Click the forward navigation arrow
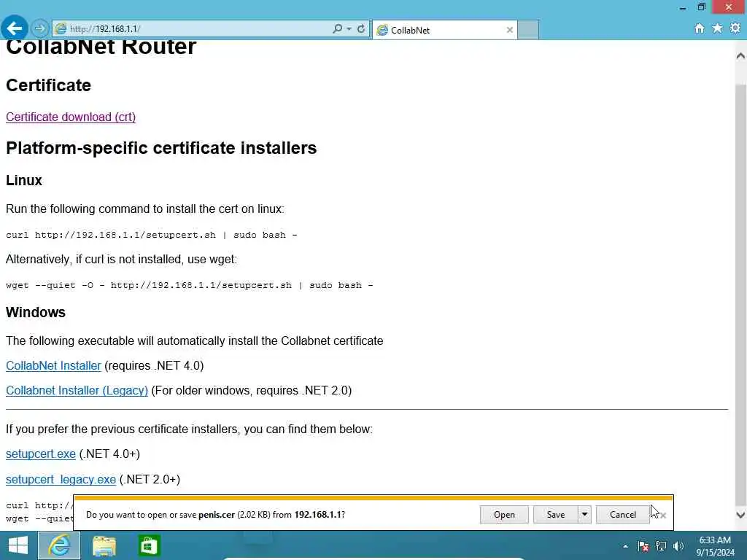 point(40,28)
